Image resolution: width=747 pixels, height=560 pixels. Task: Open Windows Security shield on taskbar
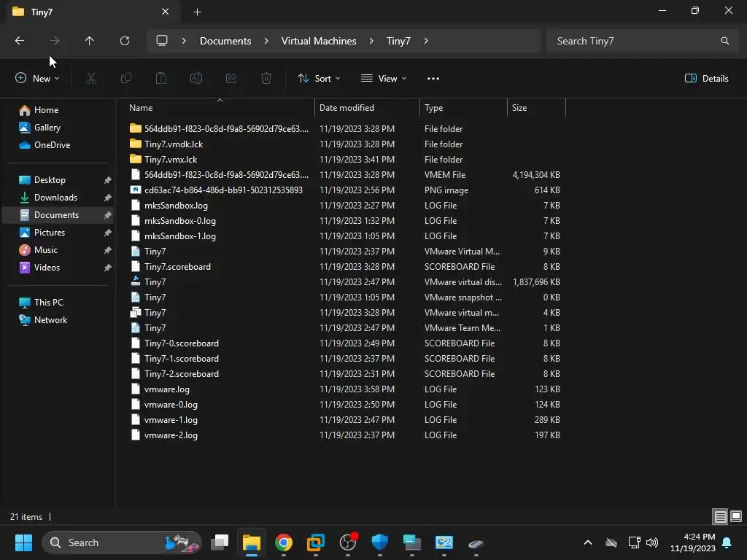[379, 542]
